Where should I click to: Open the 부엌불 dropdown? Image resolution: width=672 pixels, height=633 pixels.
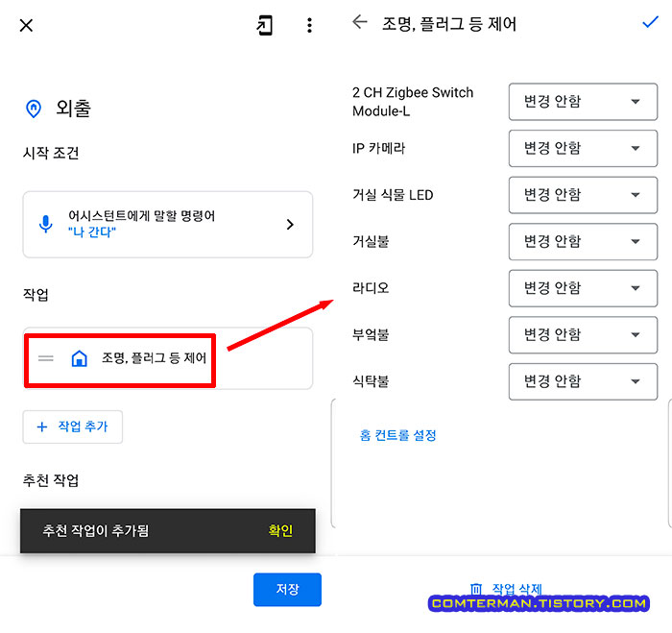[583, 334]
